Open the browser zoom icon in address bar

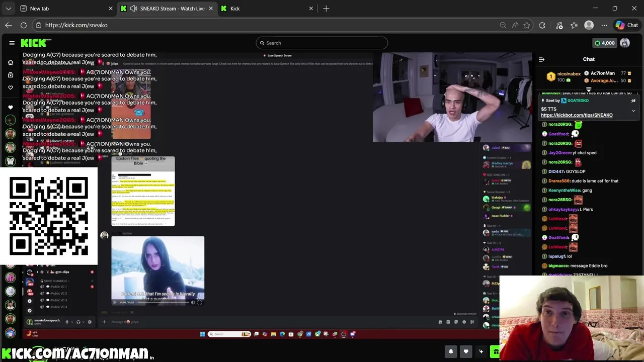503,25
